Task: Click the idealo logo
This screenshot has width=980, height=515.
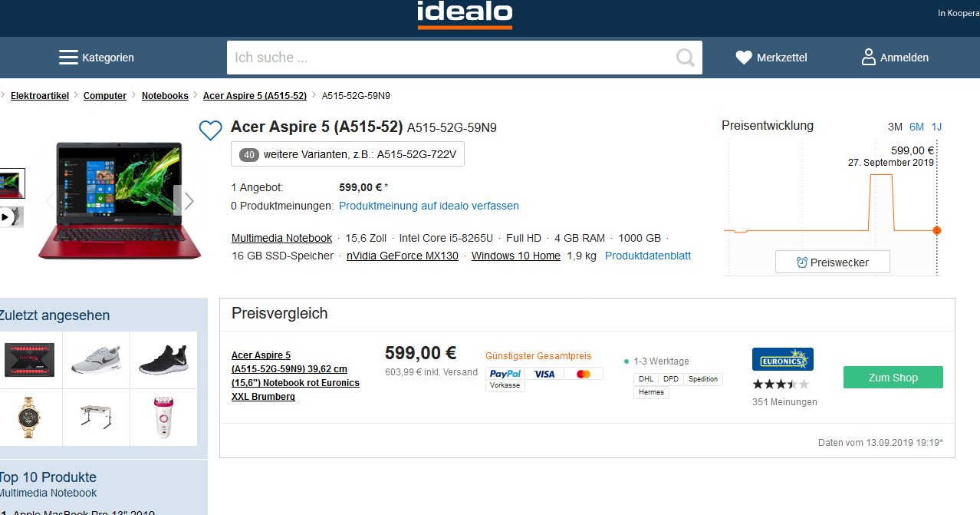Action: pyautogui.click(x=465, y=14)
